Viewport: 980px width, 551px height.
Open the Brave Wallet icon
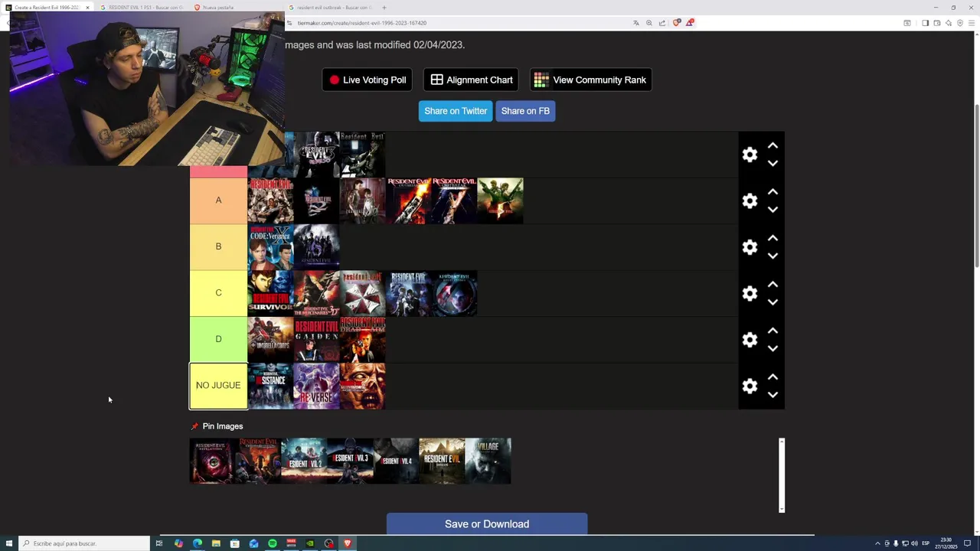click(x=936, y=23)
